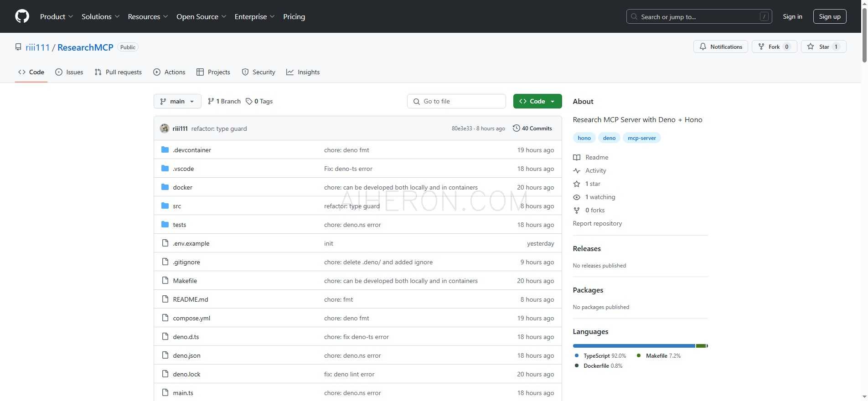Expand the Enterprise menu
Image resolution: width=868 pixels, height=401 pixels.
point(255,16)
